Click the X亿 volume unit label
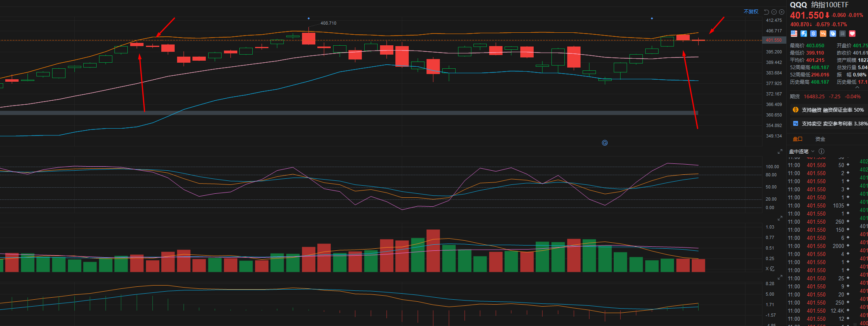Image resolution: width=868 pixels, height=326 pixels. click(x=770, y=269)
